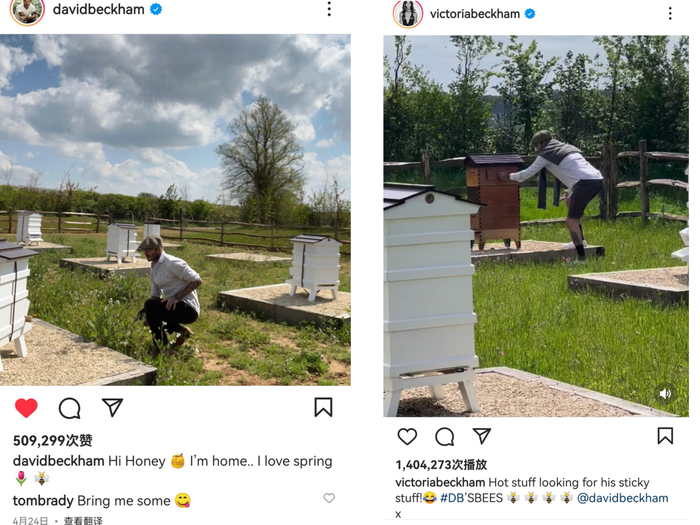
Task: Open the #DB hashtag link
Action: coord(452,498)
